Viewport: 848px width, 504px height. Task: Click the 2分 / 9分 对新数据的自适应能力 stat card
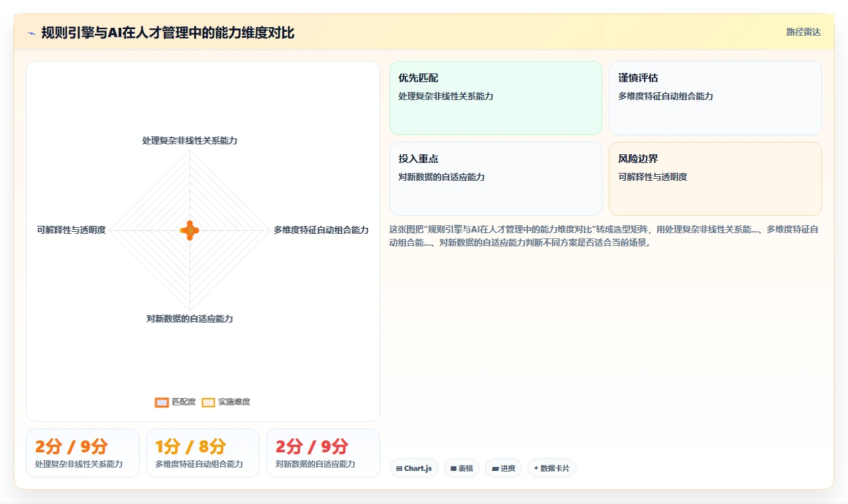click(323, 453)
